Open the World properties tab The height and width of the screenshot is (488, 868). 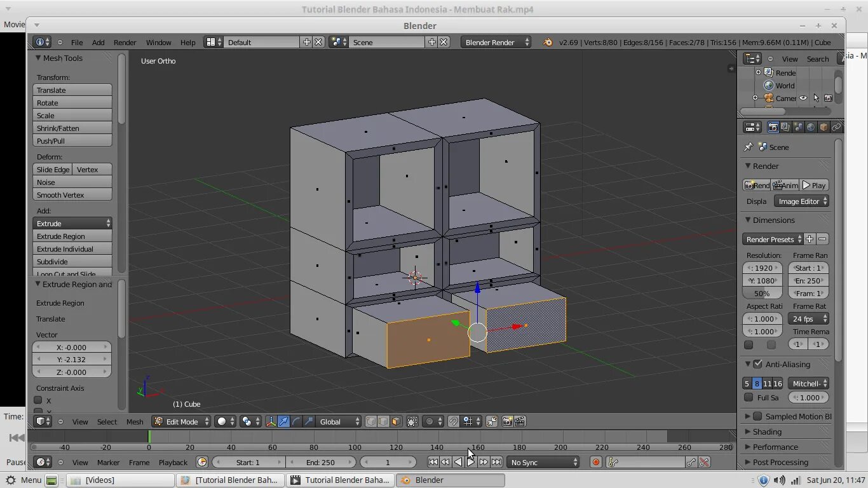[x=811, y=127]
